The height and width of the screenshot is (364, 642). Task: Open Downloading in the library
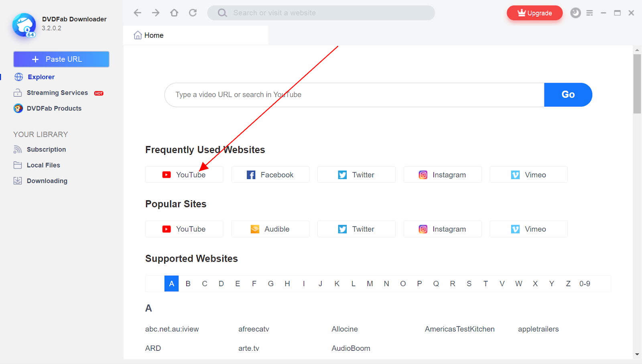(41, 181)
